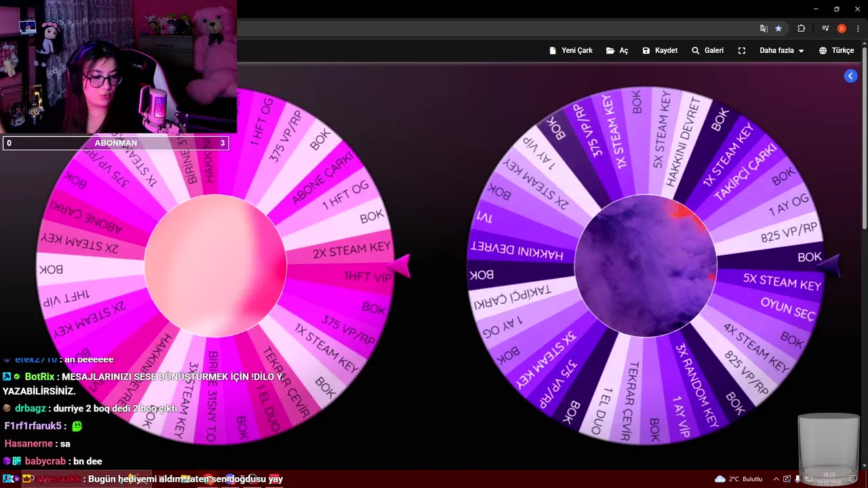Expand the Daha fazla dropdown
The height and width of the screenshot is (488, 868).
[782, 51]
